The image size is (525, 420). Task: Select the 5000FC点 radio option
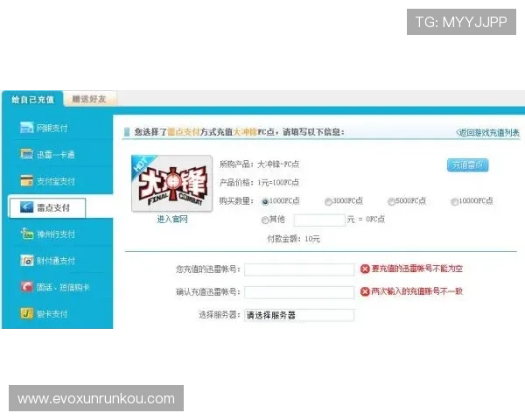pos(391,201)
